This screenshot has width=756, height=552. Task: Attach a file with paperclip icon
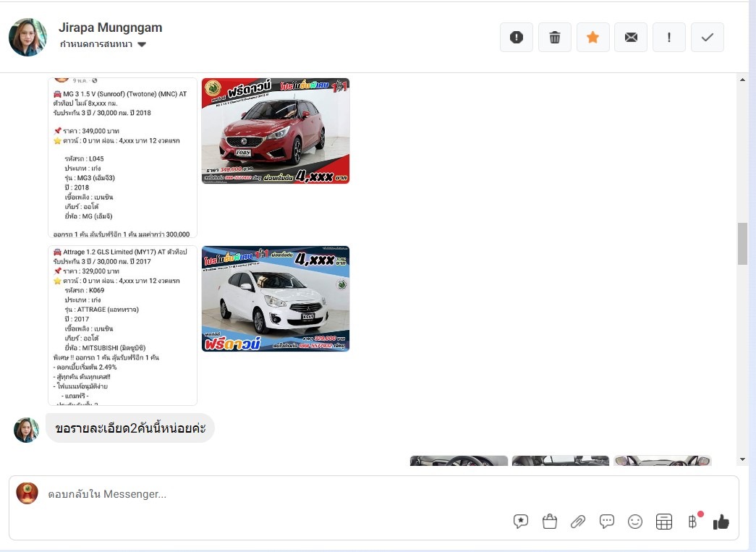click(577, 522)
